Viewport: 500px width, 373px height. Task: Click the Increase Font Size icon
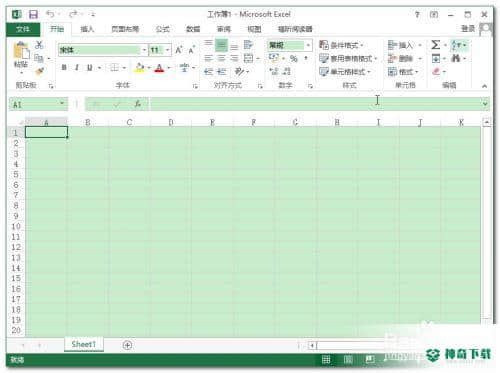point(179,50)
